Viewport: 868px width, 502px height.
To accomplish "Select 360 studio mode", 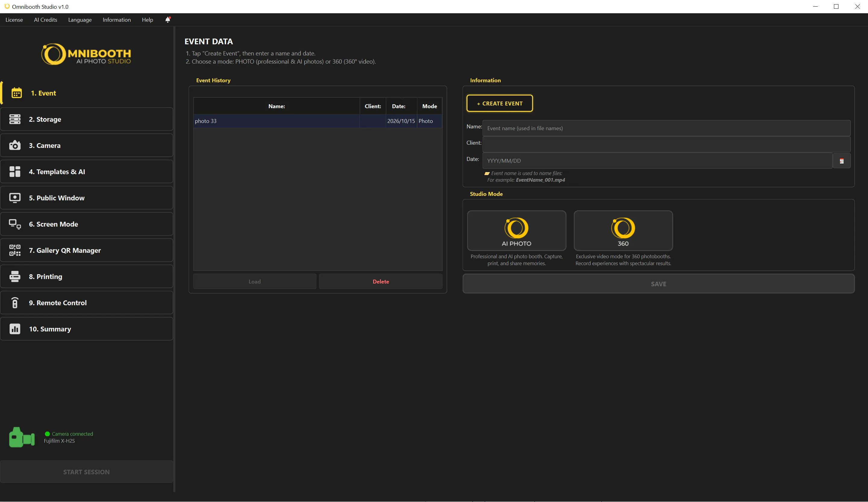I will pyautogui.click(x=623, y=231).
